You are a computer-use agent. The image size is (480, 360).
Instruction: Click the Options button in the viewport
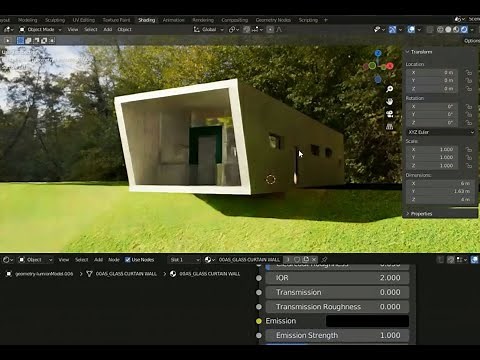[x=471, y=41]
